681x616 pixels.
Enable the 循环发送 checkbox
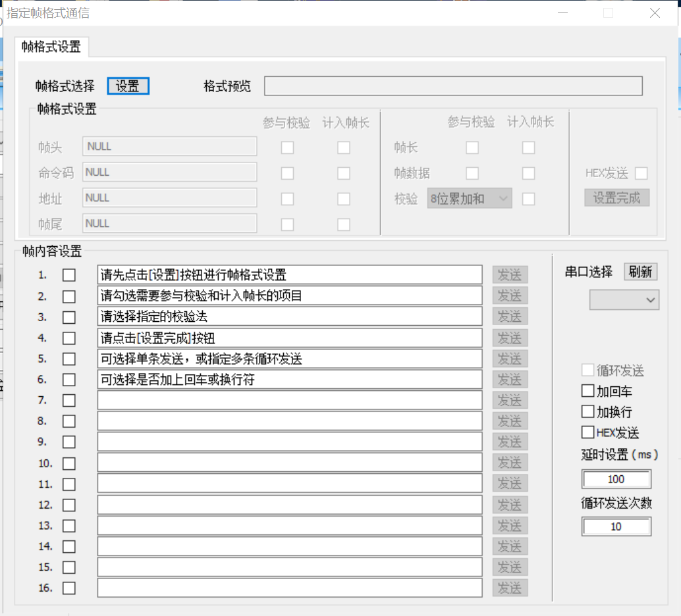(587, 371)
